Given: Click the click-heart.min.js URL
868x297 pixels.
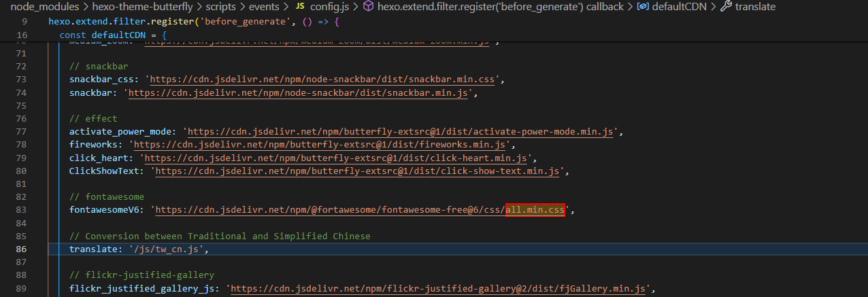Looking at the screenshot, I should [x=335, y=158].
